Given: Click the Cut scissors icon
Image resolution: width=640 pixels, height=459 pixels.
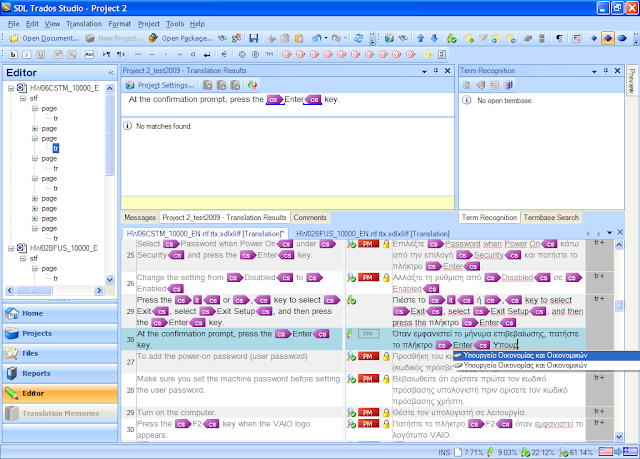Looking at the screenshot, I should click(x=271, y=38).
